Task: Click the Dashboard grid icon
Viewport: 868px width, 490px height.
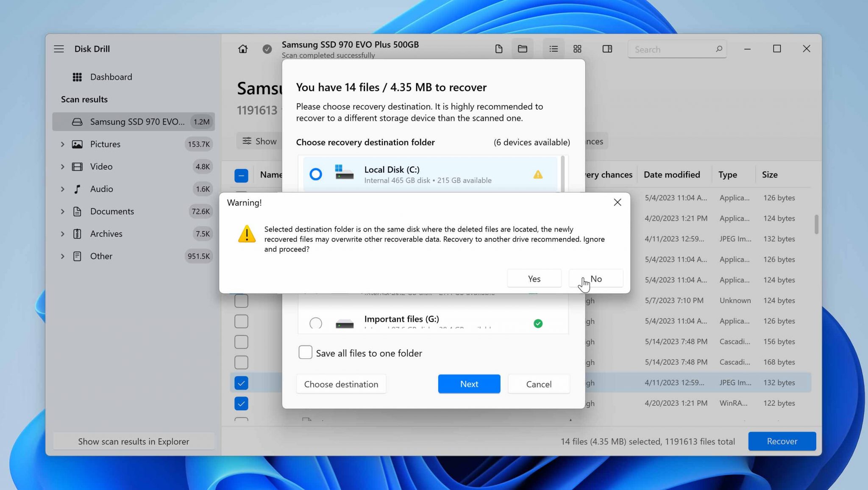Action: coord(77,77)
